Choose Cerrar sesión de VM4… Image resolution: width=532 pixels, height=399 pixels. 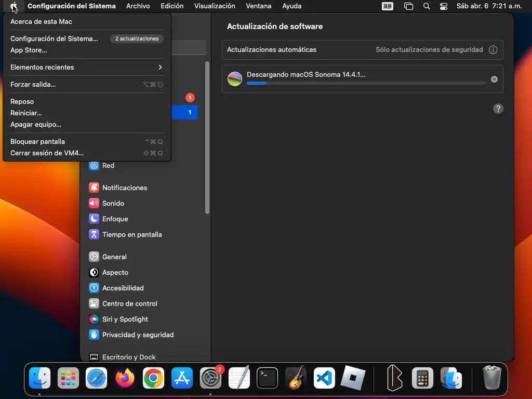pos(87,153)
